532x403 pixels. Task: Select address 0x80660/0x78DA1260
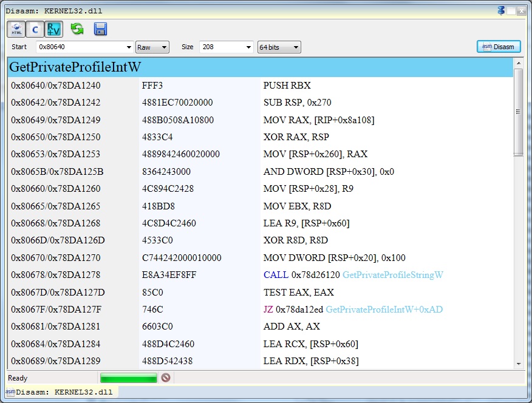click(x=56, y=188)
